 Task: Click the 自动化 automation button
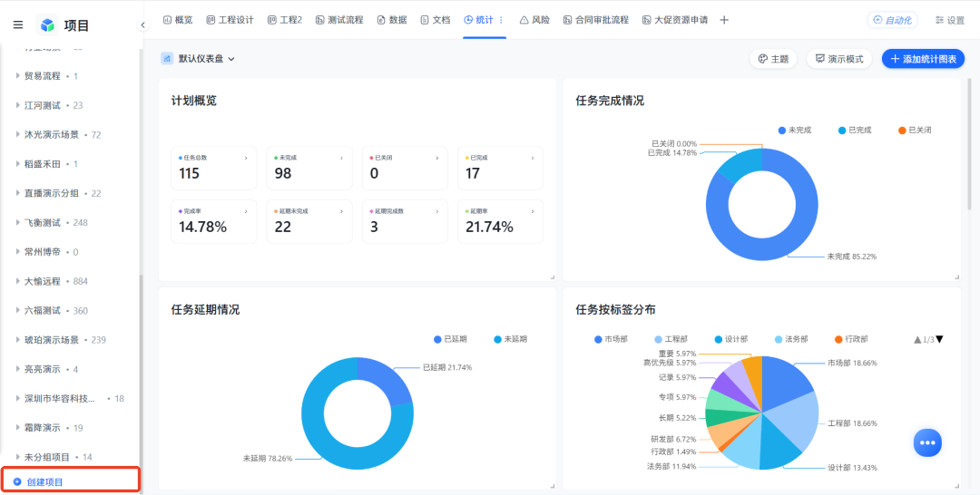pos(892,20)
